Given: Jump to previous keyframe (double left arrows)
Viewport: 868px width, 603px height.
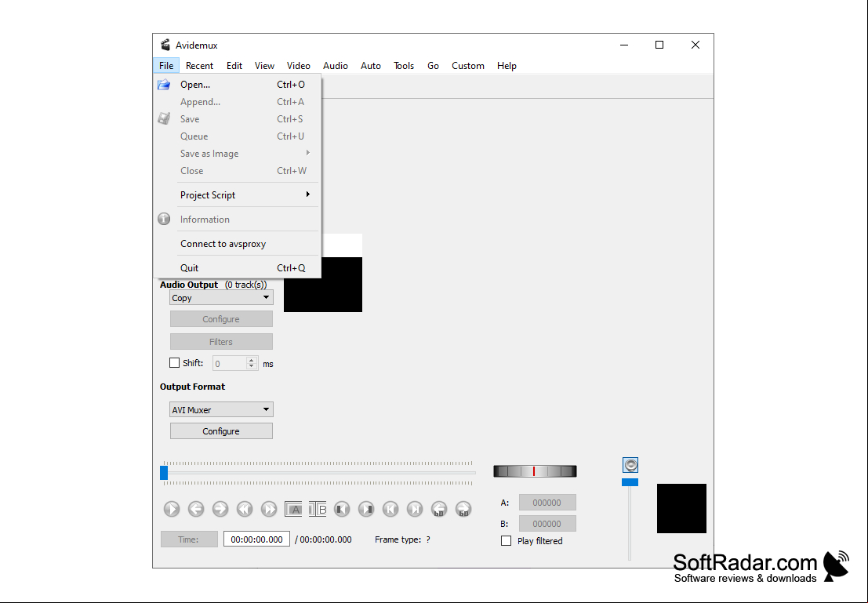Looking at the screenshot, I should click(245, 509).
